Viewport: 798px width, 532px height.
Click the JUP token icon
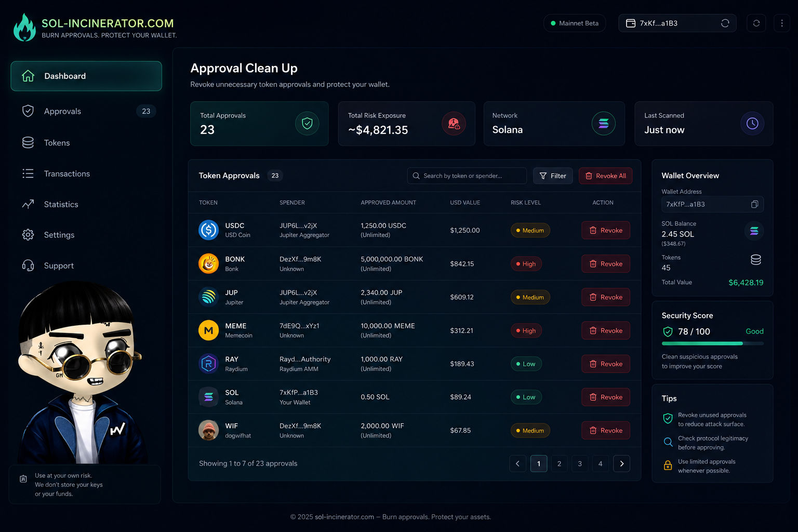click(208, 297)
